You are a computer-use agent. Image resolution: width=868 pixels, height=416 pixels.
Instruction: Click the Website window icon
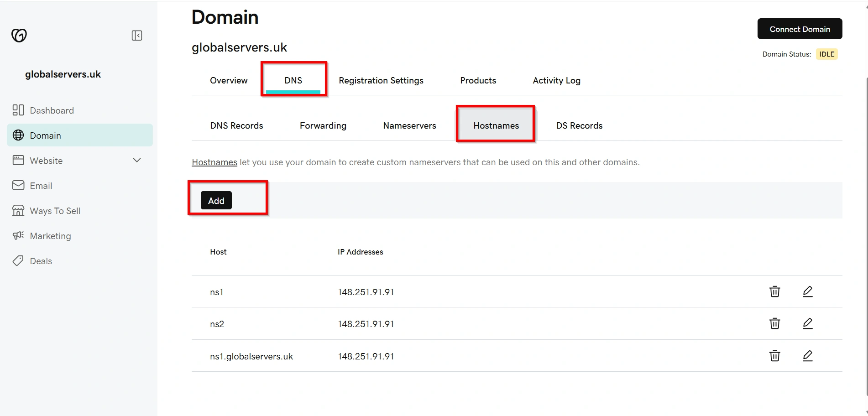tap(18, 160)
